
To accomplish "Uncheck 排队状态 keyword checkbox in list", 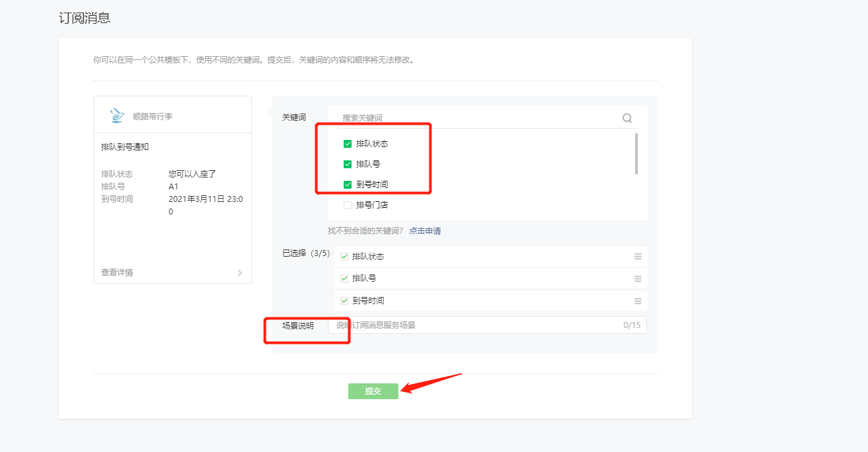I will [348, 144].
